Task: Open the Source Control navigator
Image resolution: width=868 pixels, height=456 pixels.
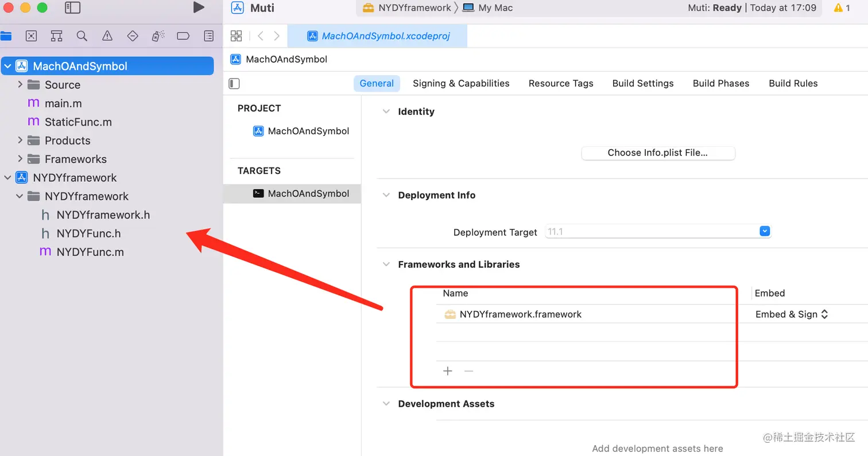Action: (x=32, y=36)
